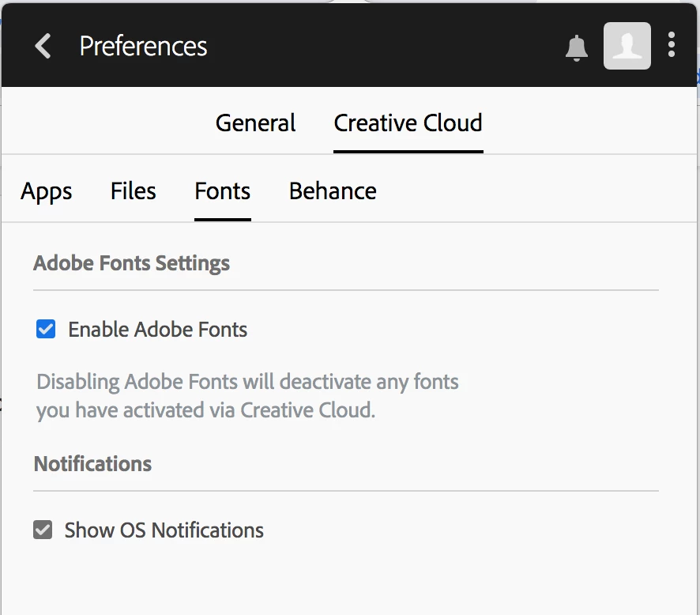
Task: Click the Adobe Fonts Settings heading
Action: (x=132, y=263)
